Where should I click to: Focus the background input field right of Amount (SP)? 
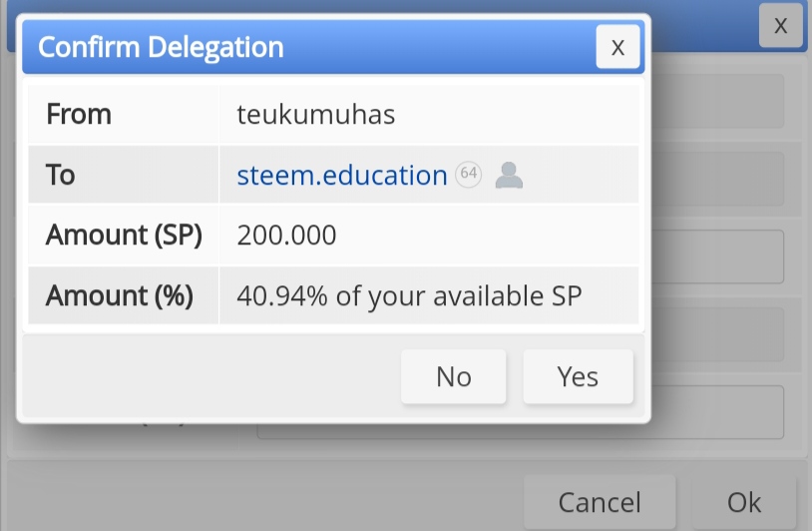[716, 257]
